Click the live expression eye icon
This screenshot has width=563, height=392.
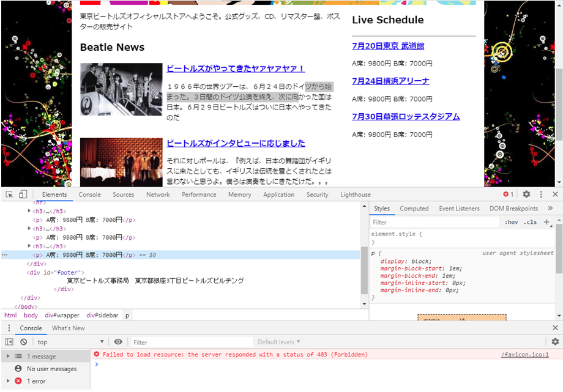(x=118, y=342)
